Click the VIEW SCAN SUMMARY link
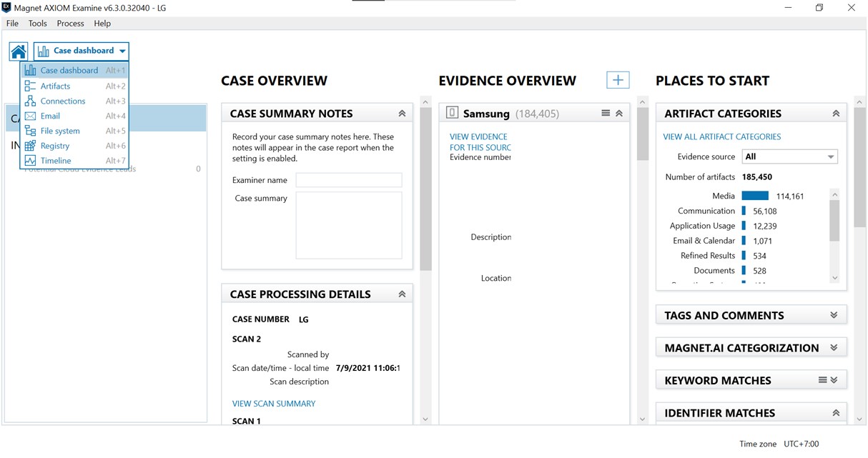 click(x=274, y=403)
